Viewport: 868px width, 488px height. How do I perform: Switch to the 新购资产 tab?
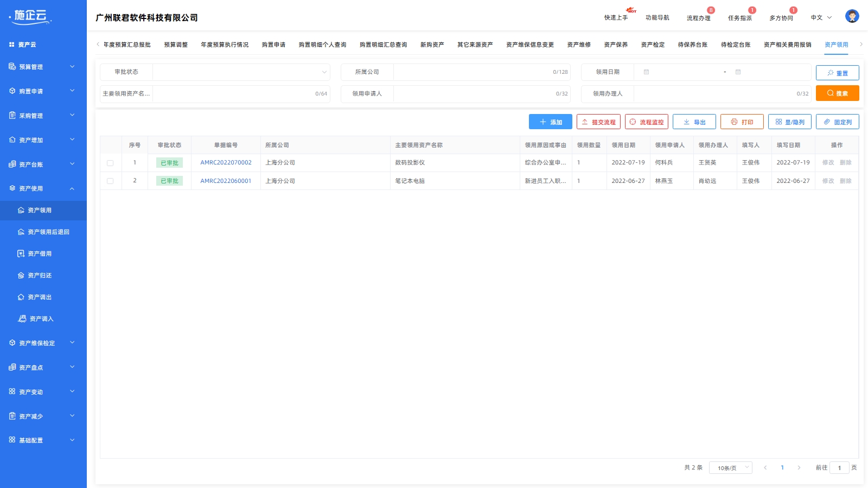point(432,45)
